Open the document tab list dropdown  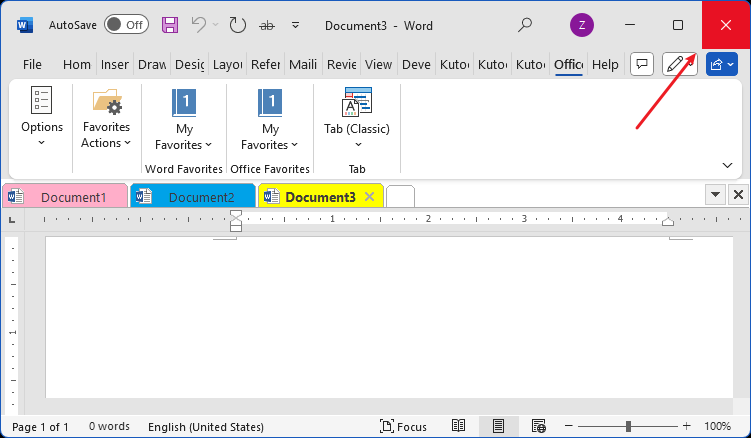coord(716,195)
